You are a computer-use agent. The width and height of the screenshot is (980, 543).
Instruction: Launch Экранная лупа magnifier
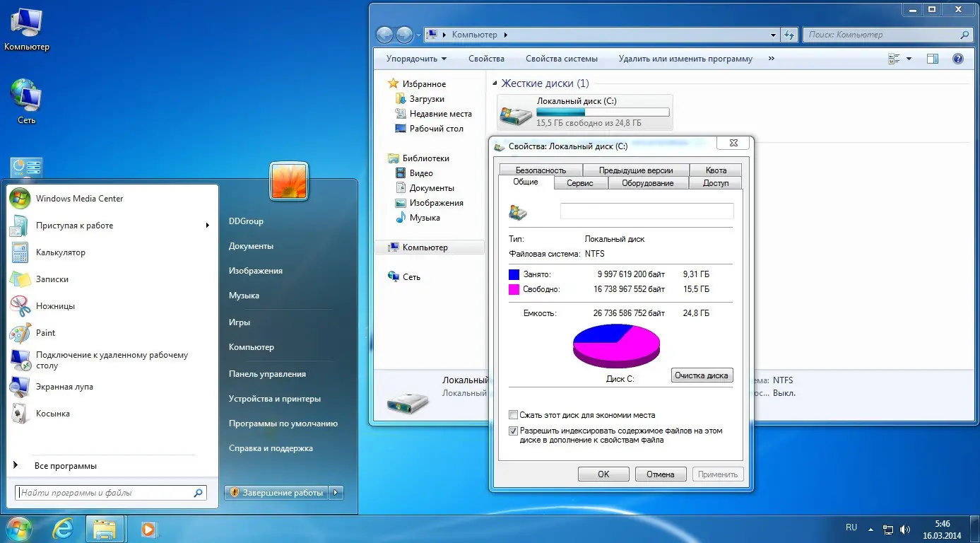113,387
